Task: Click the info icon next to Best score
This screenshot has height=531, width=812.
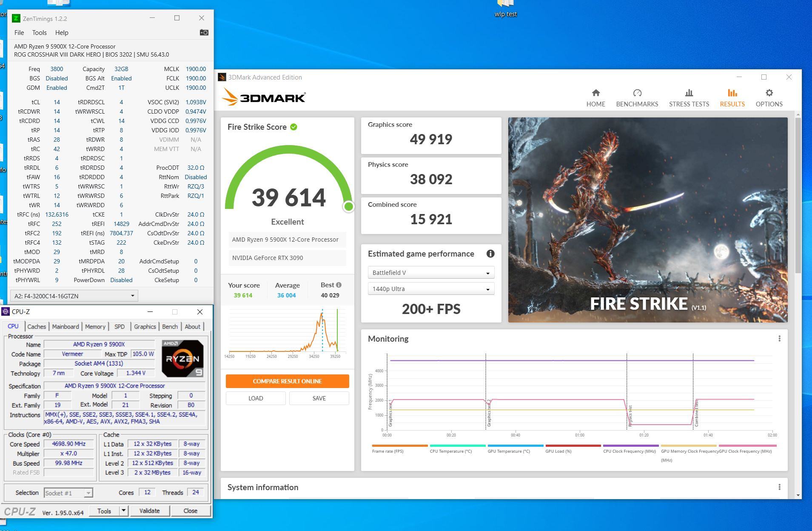Action: (339, 285)
